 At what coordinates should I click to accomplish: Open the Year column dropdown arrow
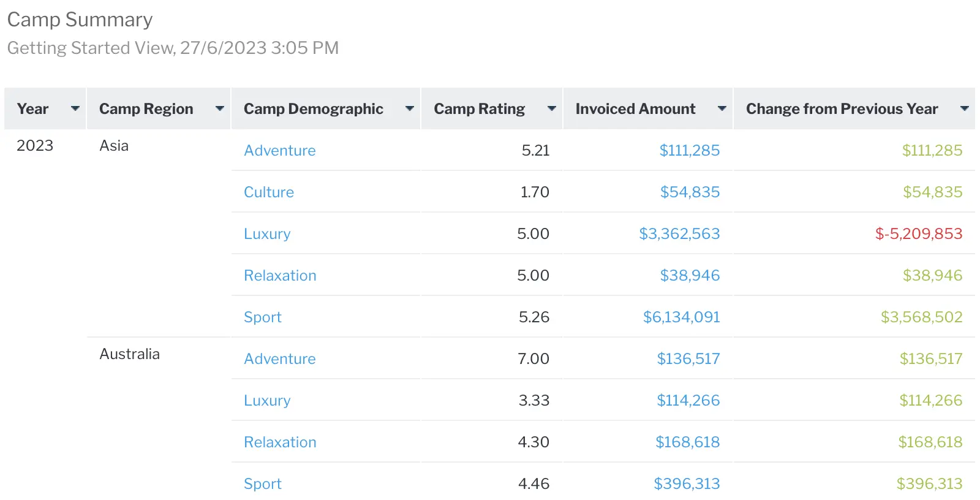(75, 108)
